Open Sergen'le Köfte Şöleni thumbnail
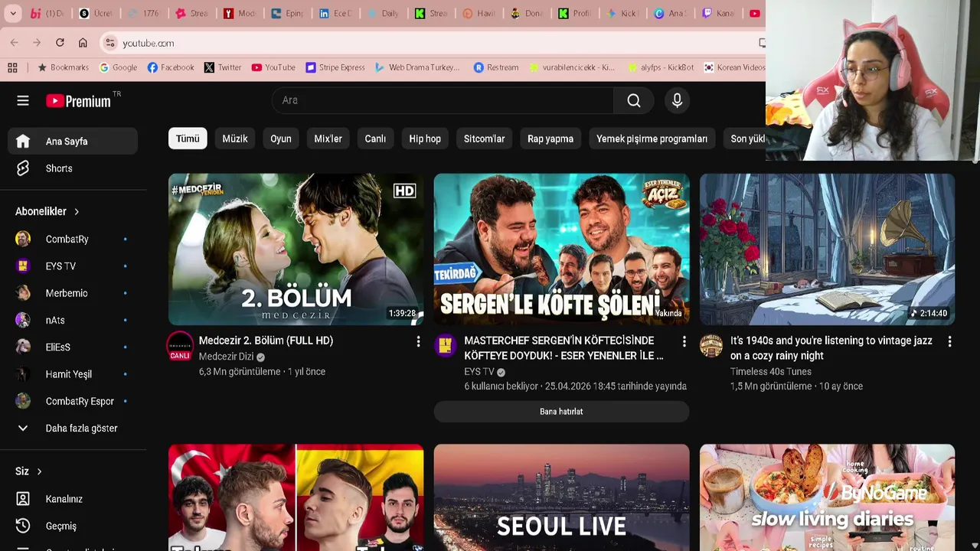Image resolution: width=980 pixels, height=551 pixels. coord(561,249)
